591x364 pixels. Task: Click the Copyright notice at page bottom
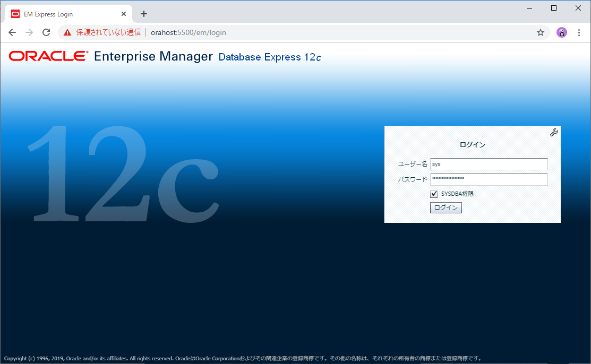click(x=243, y=358)
